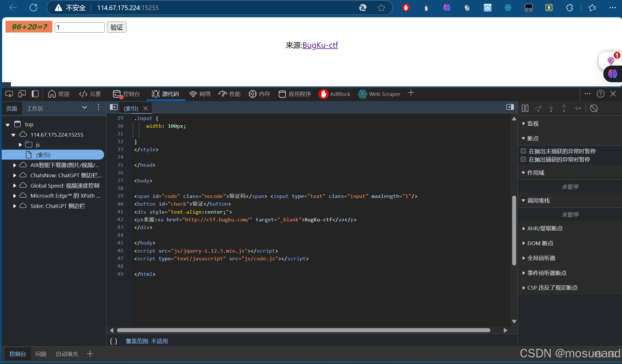Hide the navigator sidebar pane icon

[114, 107]
